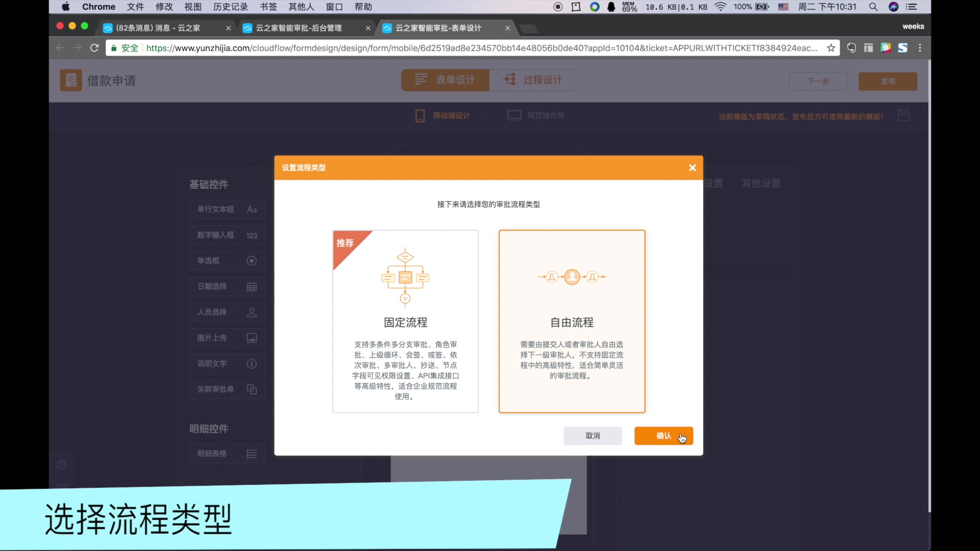The image size is (980, 551).
Task: Click the 明细表格 list icon
Action: (x=252, y=454)
